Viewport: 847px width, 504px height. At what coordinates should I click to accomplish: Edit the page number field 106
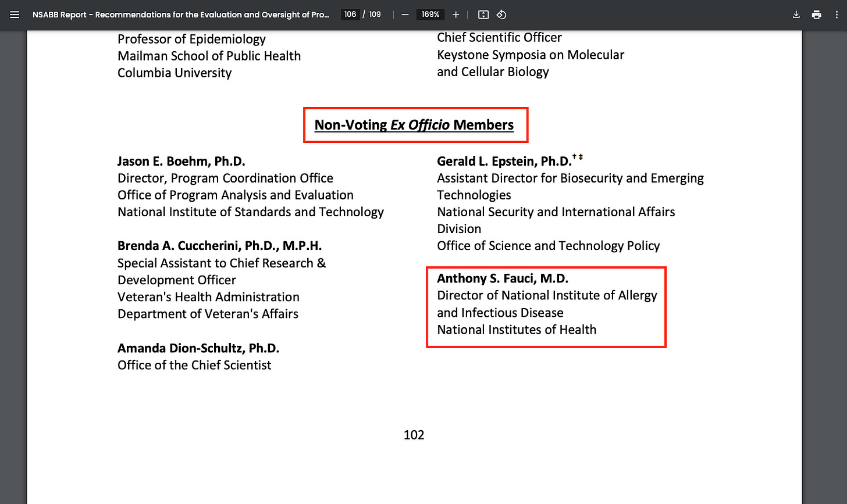click(x=350, y=15)
